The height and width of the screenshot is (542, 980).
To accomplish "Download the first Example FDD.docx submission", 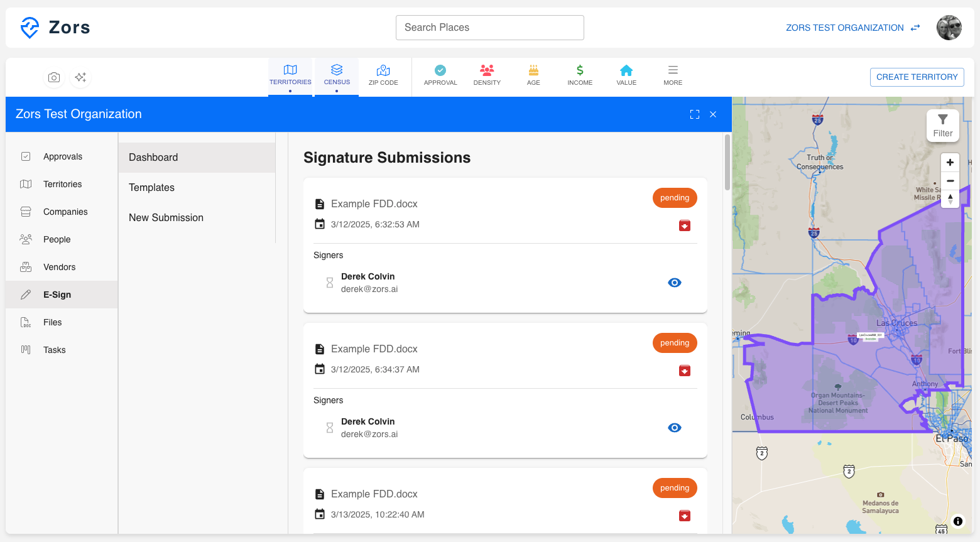I will coord(685,225).
